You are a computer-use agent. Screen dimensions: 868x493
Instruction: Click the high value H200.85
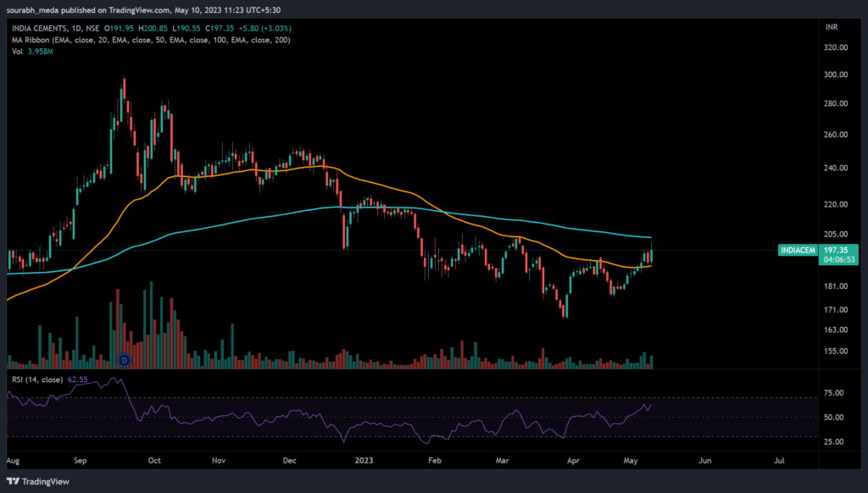click(153, 28)
